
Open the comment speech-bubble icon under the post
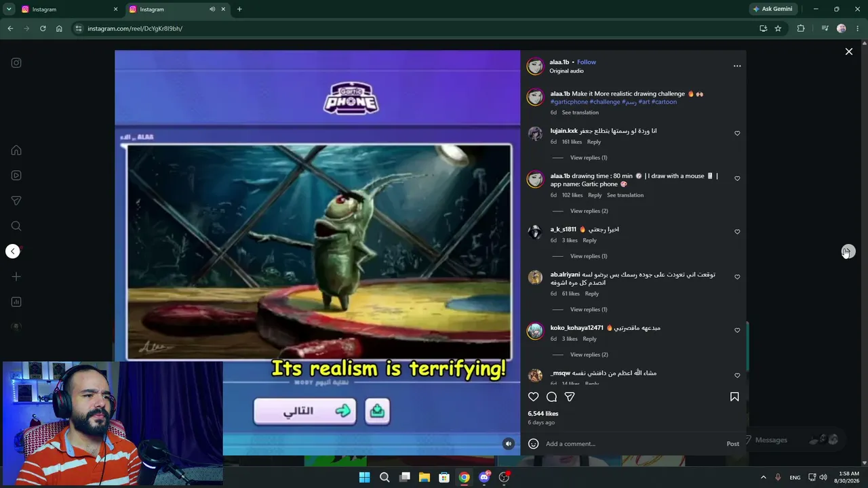552,397
